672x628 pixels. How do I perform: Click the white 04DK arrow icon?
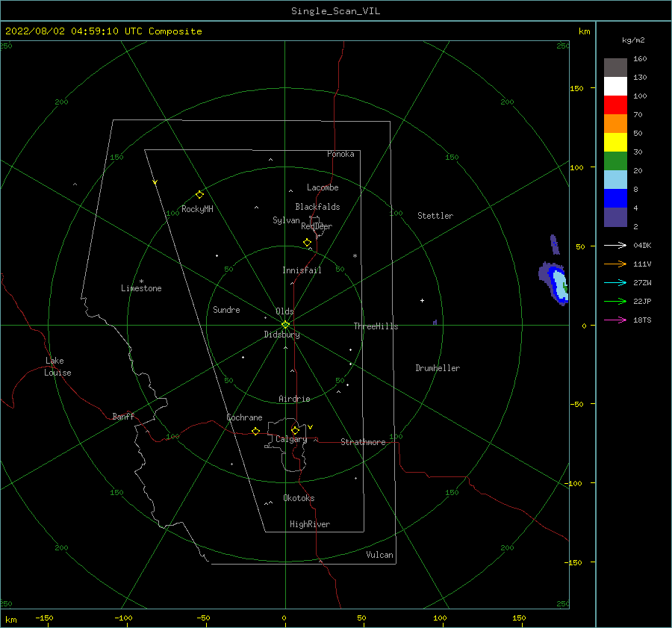(x=615, y=245)
